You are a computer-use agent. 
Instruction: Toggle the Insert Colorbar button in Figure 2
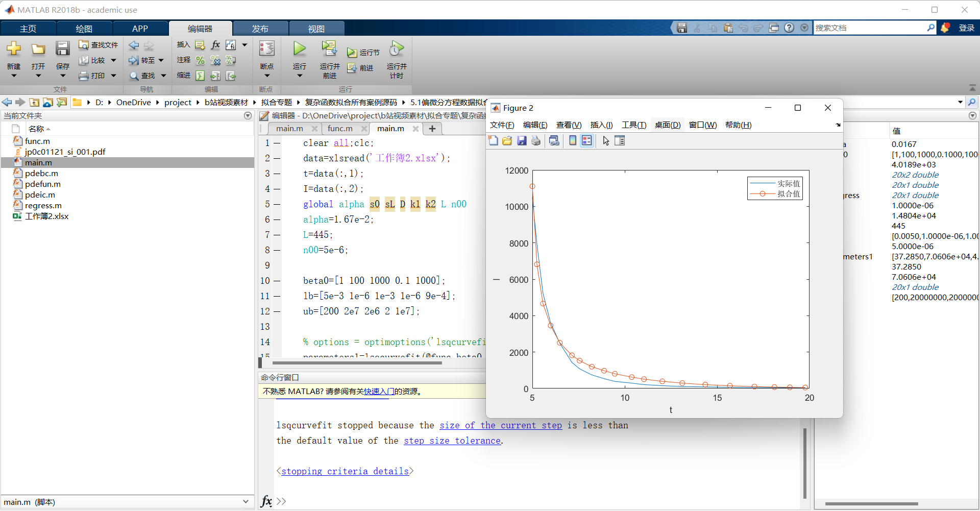tap(573, 141)
